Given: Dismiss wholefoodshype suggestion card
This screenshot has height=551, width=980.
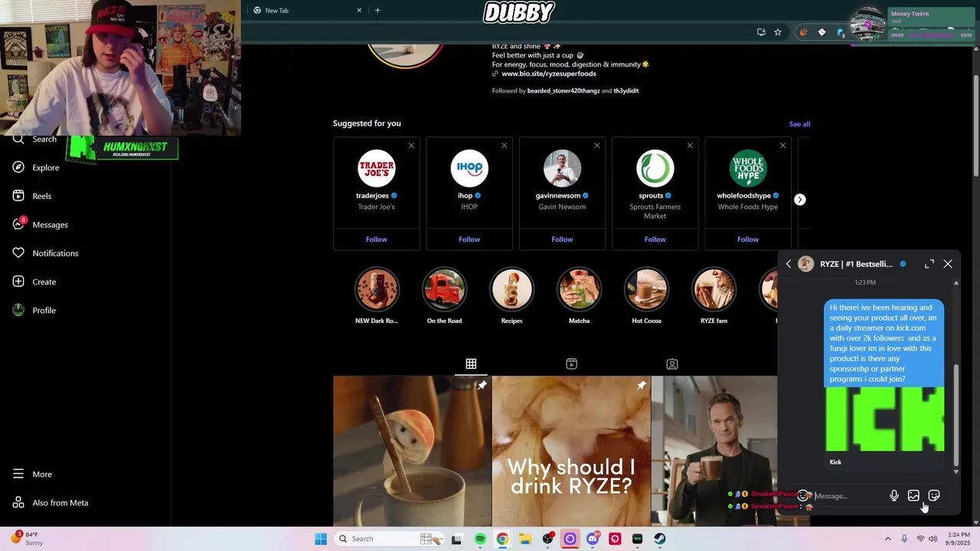Looking at the screenshot, I should (x=782, y=145).
